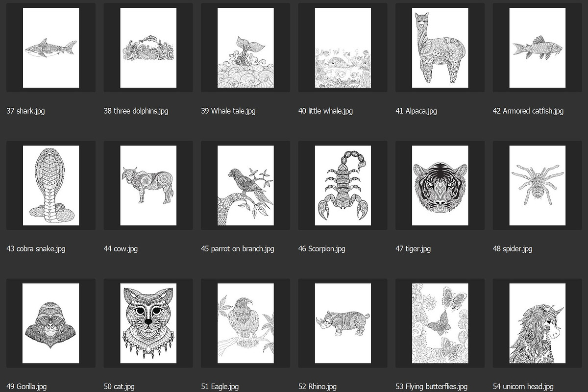588x392 pixels.
Task: Click the '39 Whale tale.jpg' file name
Action: coord(228,111)
